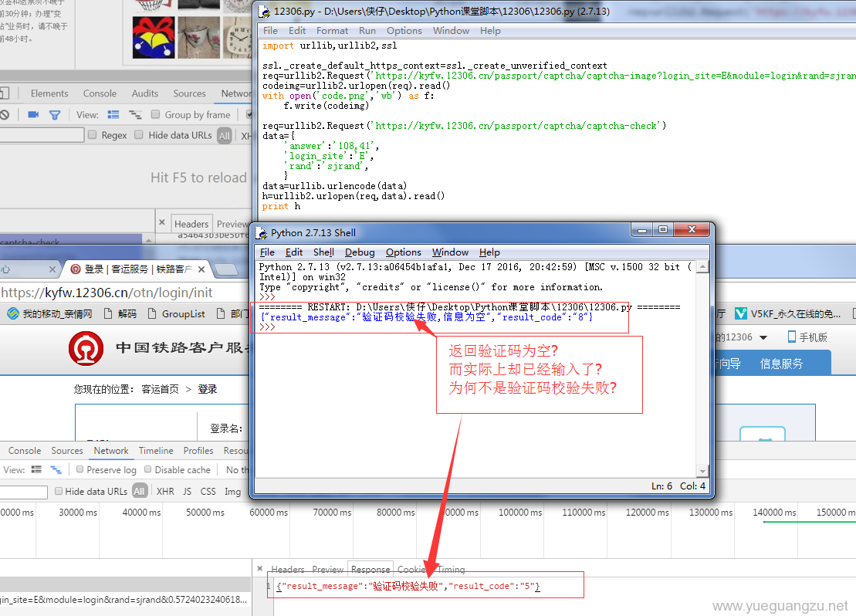The image size is (856, 616).
Task: Open Timeline tab in lower DevTools
Action: tap(156, 451)
